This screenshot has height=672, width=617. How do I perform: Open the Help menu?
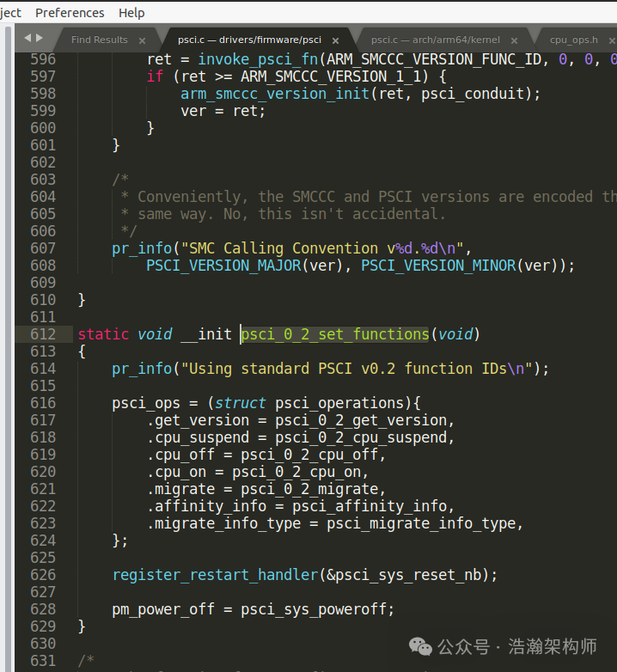[x=131, y=13]
